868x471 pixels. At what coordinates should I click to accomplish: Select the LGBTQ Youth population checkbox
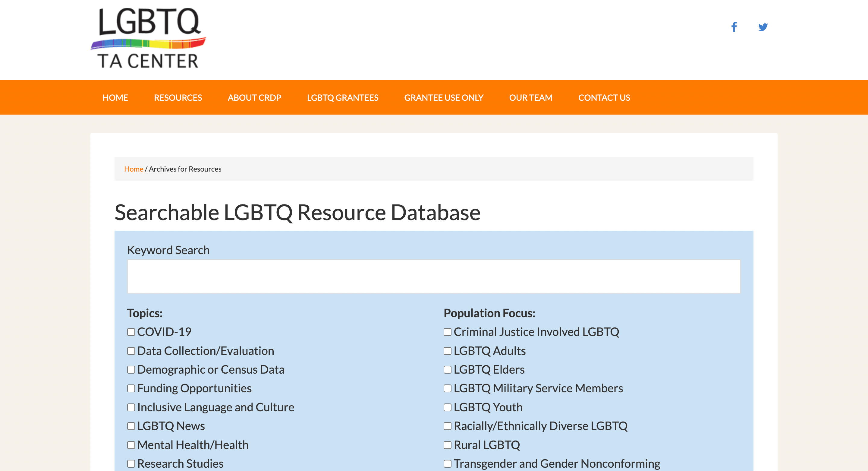448,407
